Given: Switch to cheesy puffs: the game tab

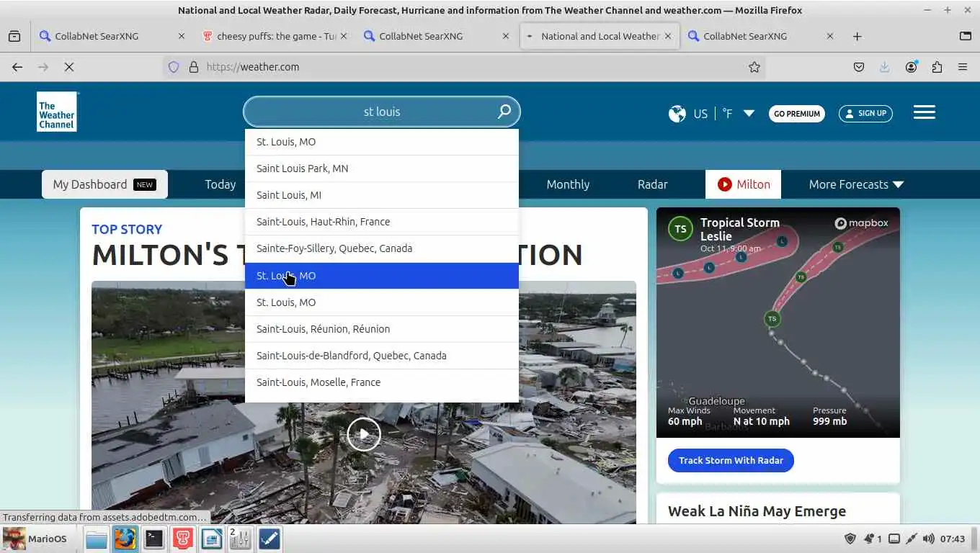Looking at the screenshot, I should 274,36.
